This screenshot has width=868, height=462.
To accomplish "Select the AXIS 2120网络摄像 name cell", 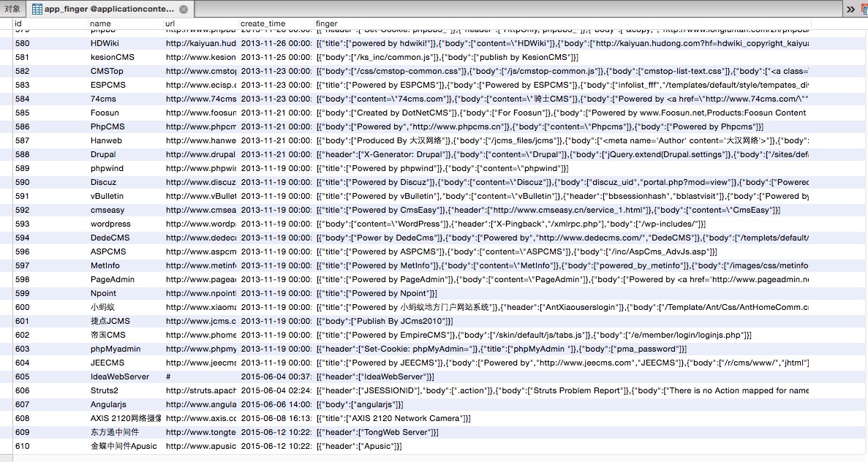I will coord(126,418).
